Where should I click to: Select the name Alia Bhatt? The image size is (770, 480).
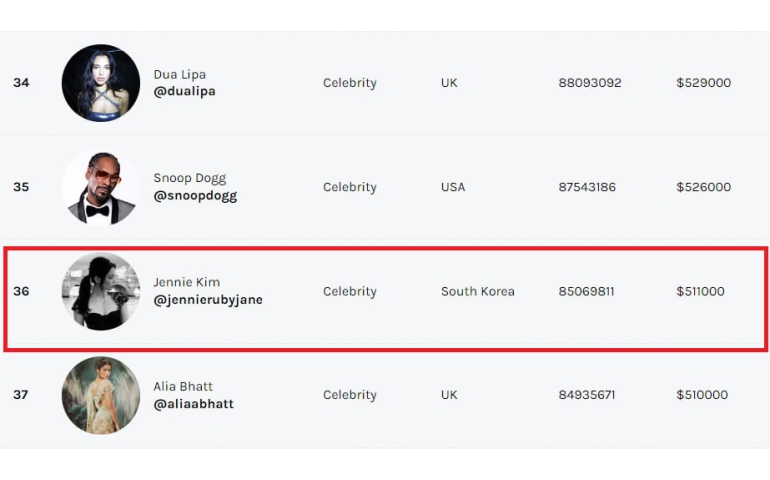tap(183, 386)
